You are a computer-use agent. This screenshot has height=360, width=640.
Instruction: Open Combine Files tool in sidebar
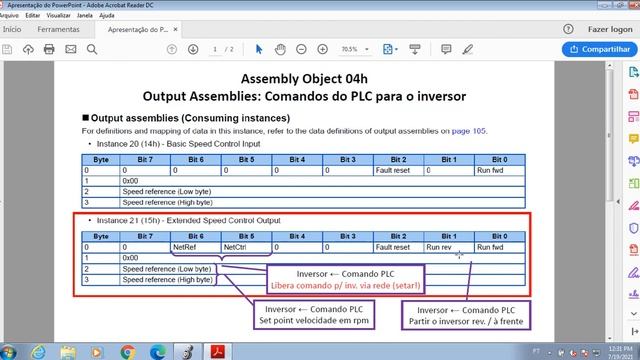pos(633,161)
